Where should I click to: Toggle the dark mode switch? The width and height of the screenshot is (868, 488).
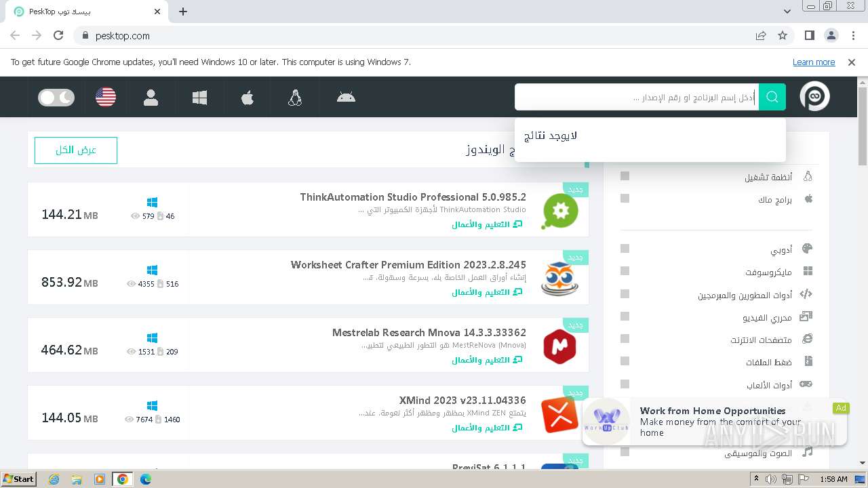pyautogui.click(x=56, y=98)
